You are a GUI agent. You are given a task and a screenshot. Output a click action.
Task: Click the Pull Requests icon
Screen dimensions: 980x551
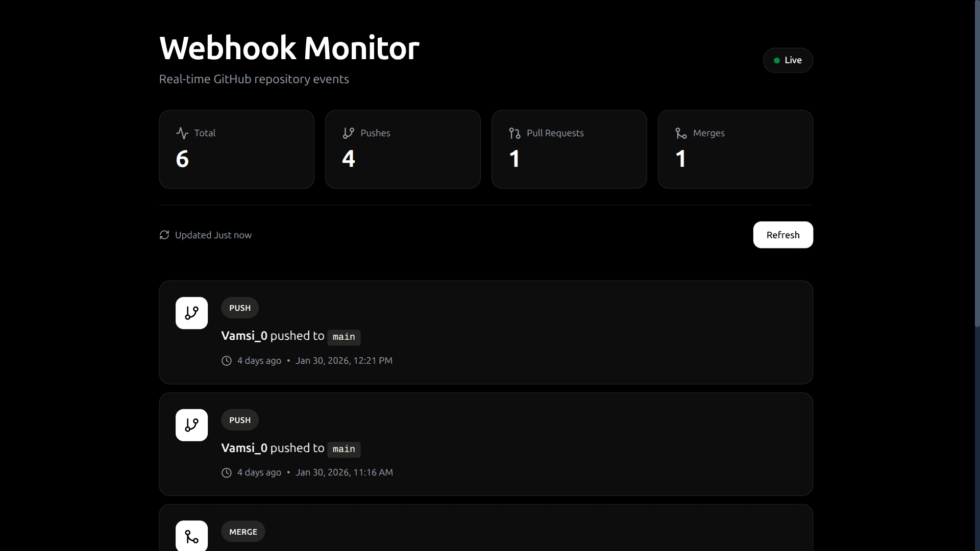[x=514, y=133]
